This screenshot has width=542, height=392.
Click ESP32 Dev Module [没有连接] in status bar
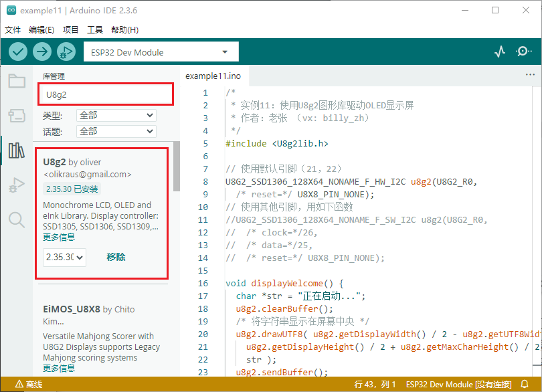(458, 385)
